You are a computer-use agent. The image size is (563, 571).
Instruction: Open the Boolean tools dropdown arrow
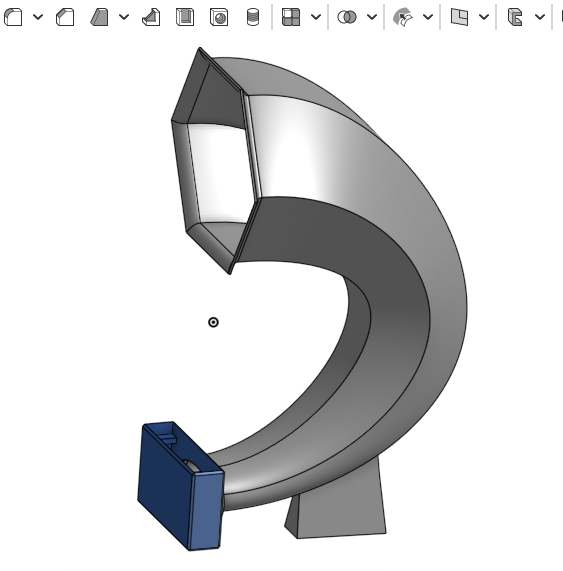(372, 17)
